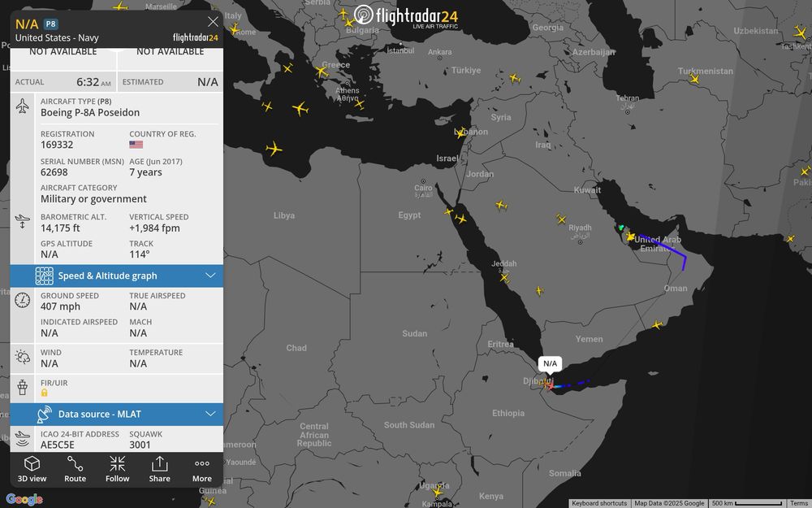Click the green marker near Qatar

coord(621,228)
